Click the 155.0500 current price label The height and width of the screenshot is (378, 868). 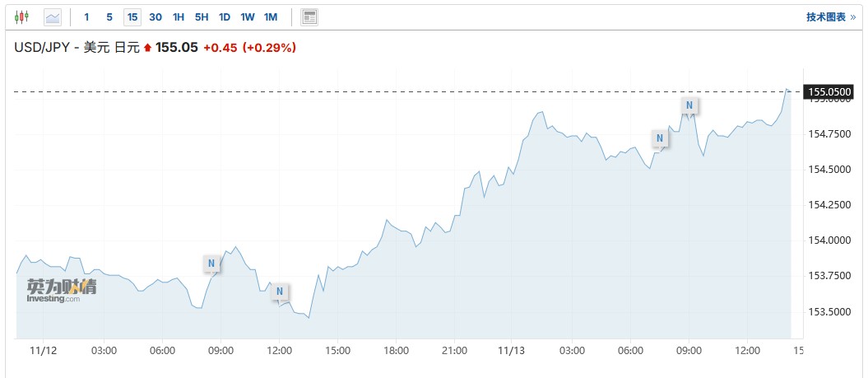point(830,91)
